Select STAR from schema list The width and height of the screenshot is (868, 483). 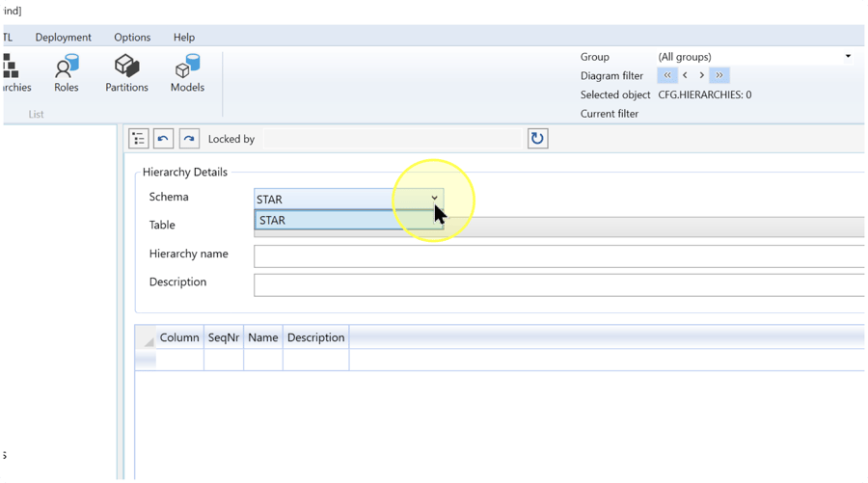[349, 220]
